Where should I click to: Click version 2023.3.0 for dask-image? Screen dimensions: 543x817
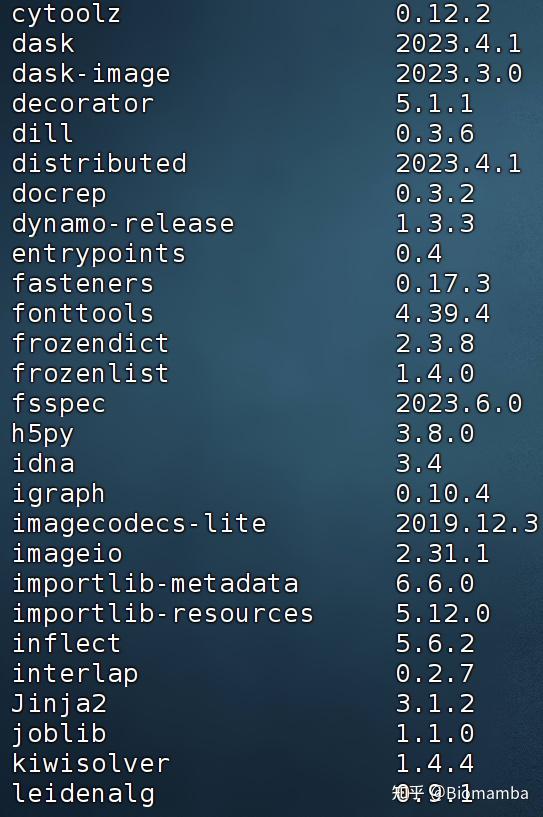[x=459, y=73]
